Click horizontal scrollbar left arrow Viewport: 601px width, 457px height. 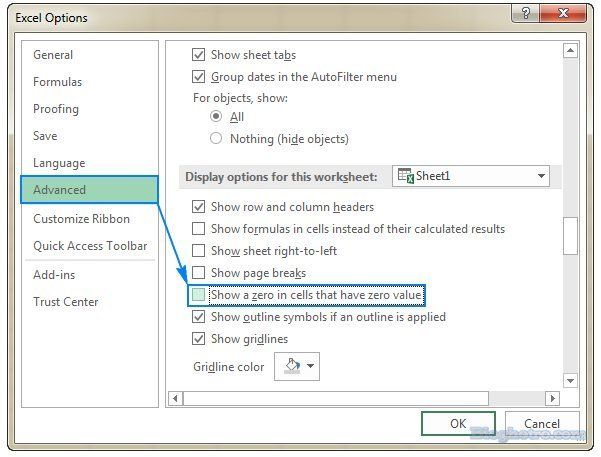tap(177, 398)
